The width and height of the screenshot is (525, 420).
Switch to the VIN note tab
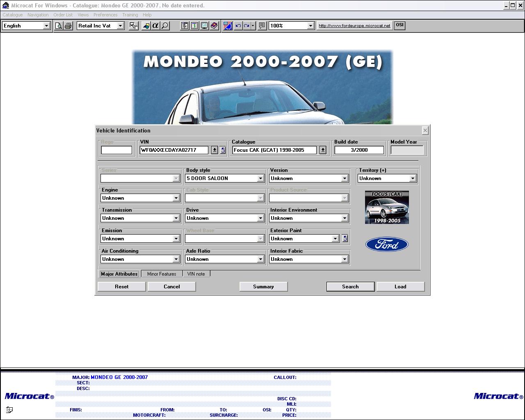196,274
